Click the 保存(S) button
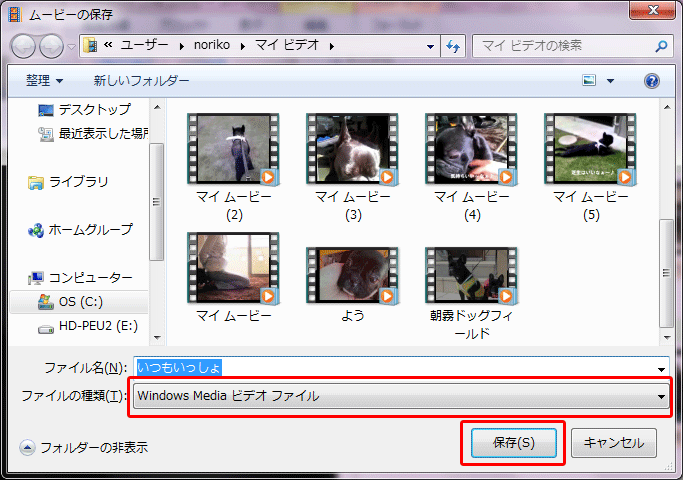 pos(513,442)
